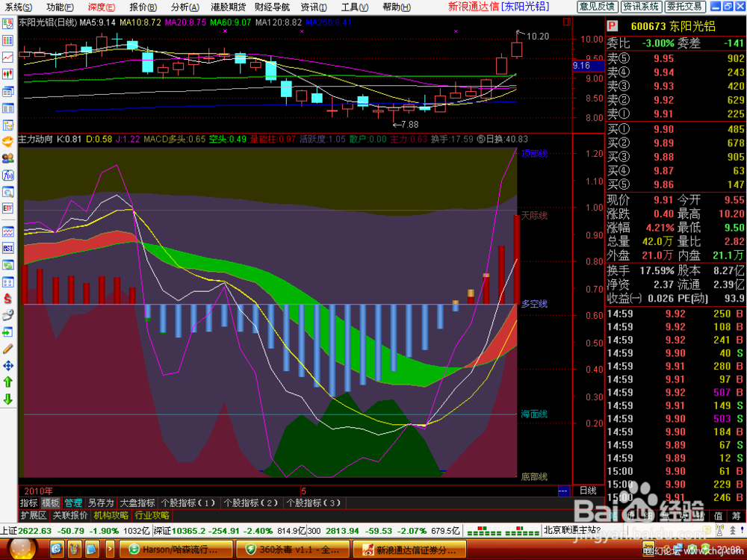The width and height of the screenshot is (747, 560).
Task: Expand the quick launch arrow on taskbar
Action: click(110, 549)
